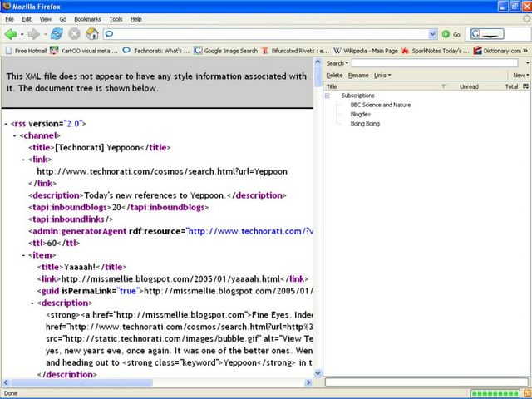Open the Bookmarks menu
This screenshot has width=532, height=399.
(x=87, y=18)
